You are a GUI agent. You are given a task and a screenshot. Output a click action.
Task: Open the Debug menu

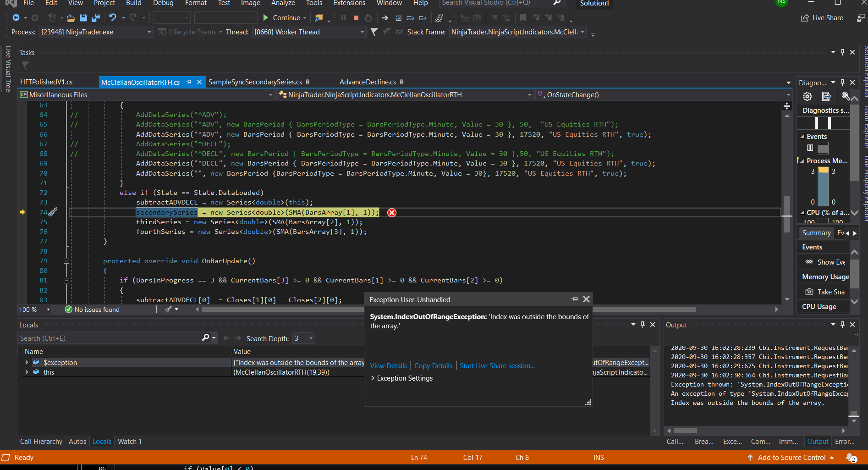(x=163, y=3)
